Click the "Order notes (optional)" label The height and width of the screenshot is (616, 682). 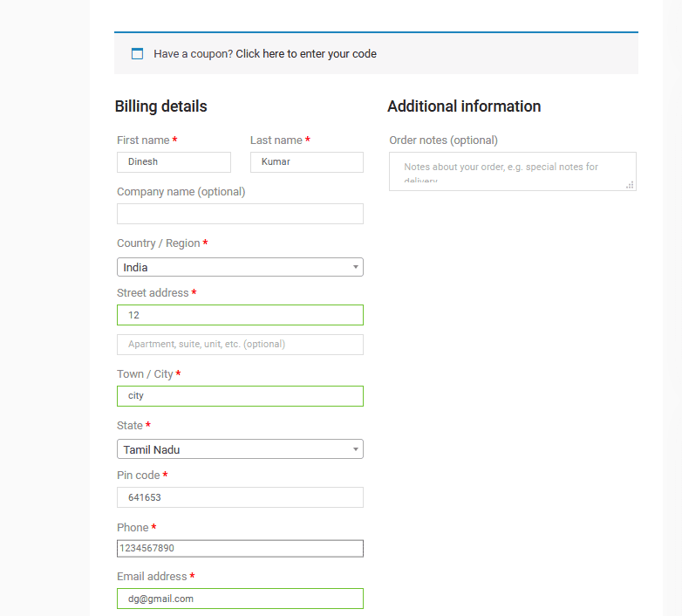tap(443, 140)
